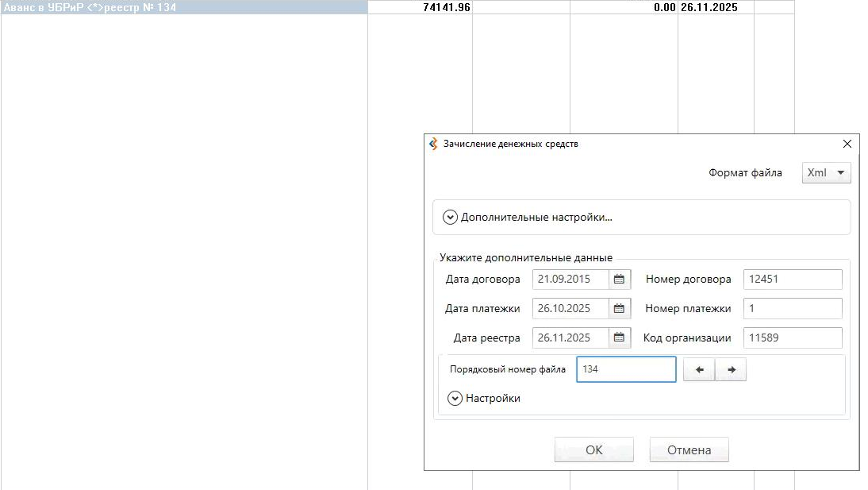
Task: Click right arrow to increase file number
Action: [731, 370]
